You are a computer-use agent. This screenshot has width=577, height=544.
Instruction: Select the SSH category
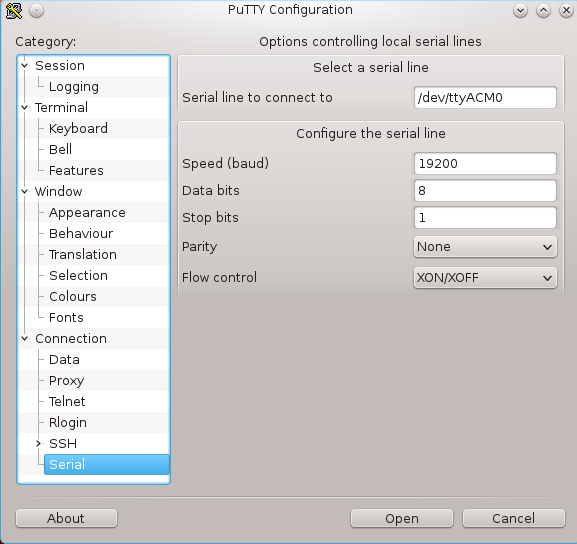63,444
